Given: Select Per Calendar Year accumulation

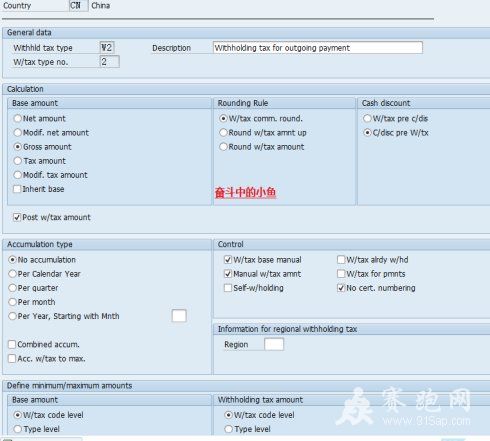Looking at the screenshot, I should (12, 274).
